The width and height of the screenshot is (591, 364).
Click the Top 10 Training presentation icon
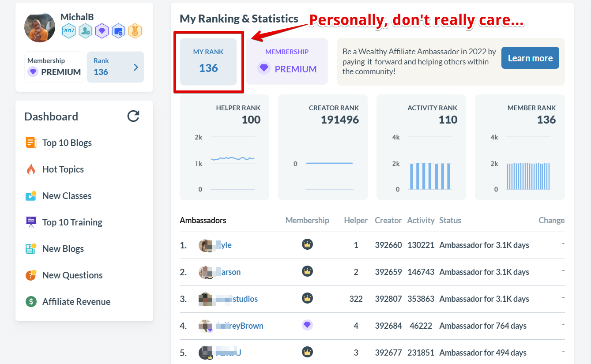[31, 222]
